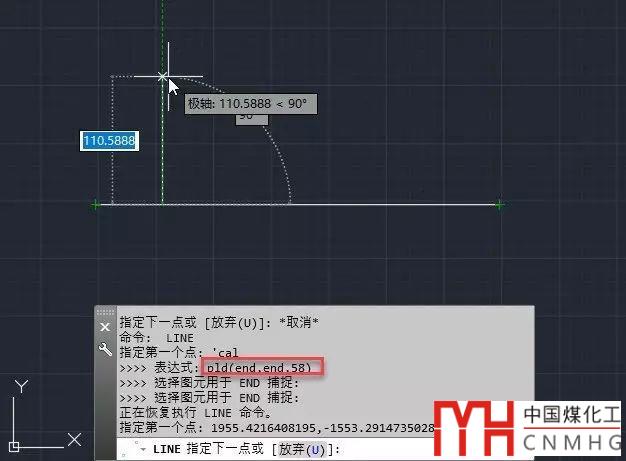Open command line customize wrench
This screenshot has height=461, width=626.
(x=105, y=349)
